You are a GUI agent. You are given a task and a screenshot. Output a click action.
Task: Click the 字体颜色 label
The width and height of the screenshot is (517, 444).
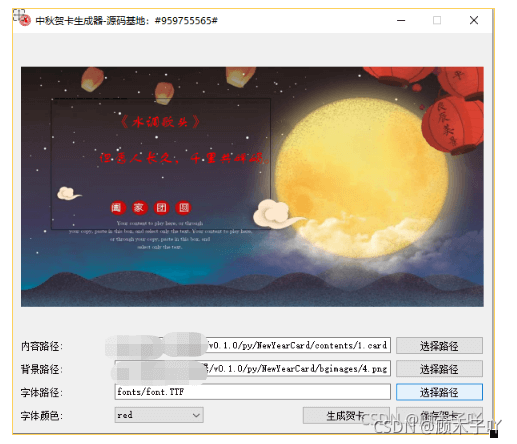click(x=42, y=416)
